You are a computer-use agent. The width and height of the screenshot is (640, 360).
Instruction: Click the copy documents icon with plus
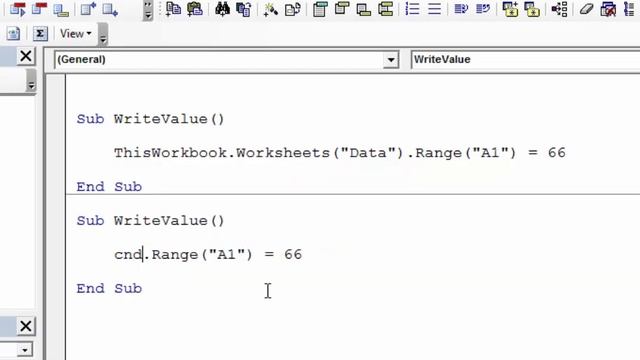(x=173, y=9)
